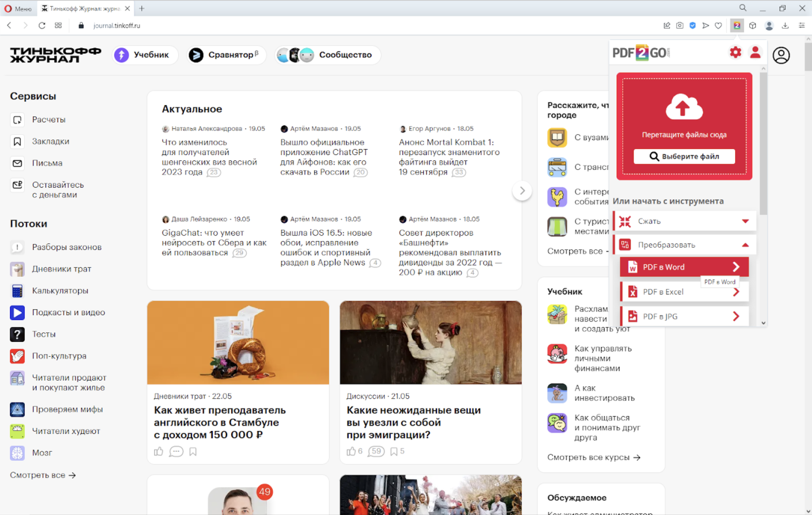Open comments count 59 on emigration article

point(376,451)
